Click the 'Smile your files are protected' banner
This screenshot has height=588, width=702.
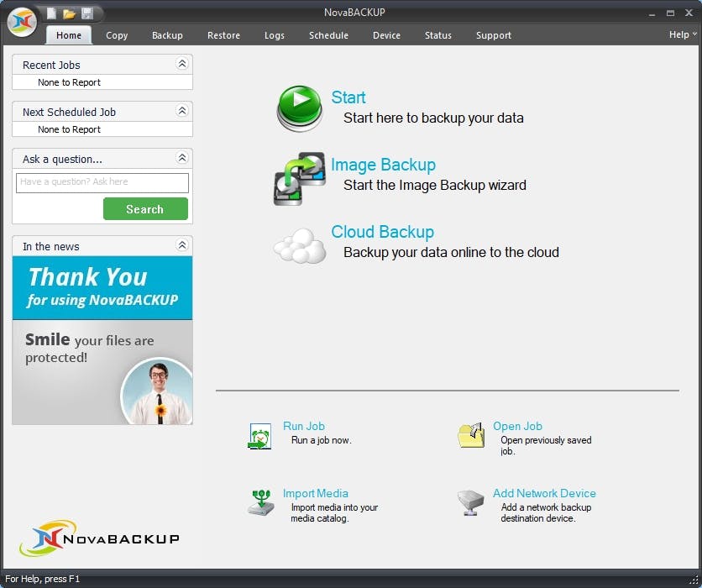[102, 372]
